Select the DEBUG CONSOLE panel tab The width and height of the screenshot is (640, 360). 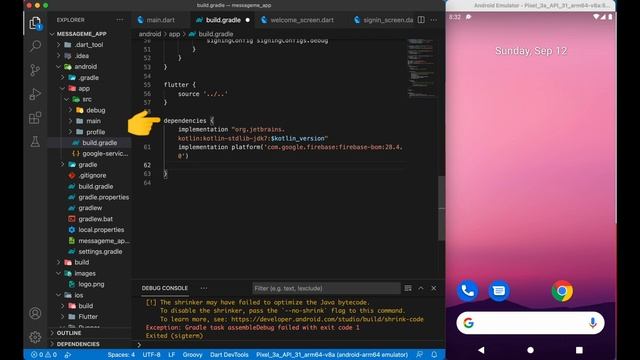[x=164, y=288]
